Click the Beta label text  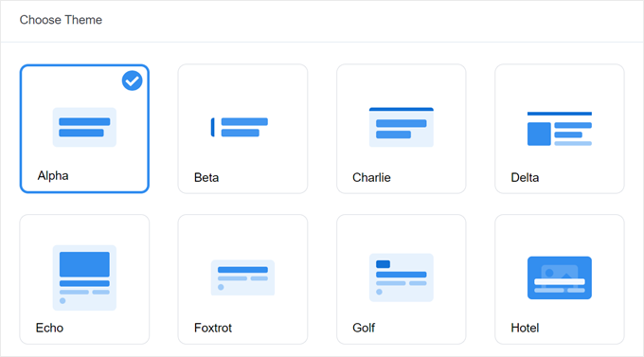(x=206, y=177)
